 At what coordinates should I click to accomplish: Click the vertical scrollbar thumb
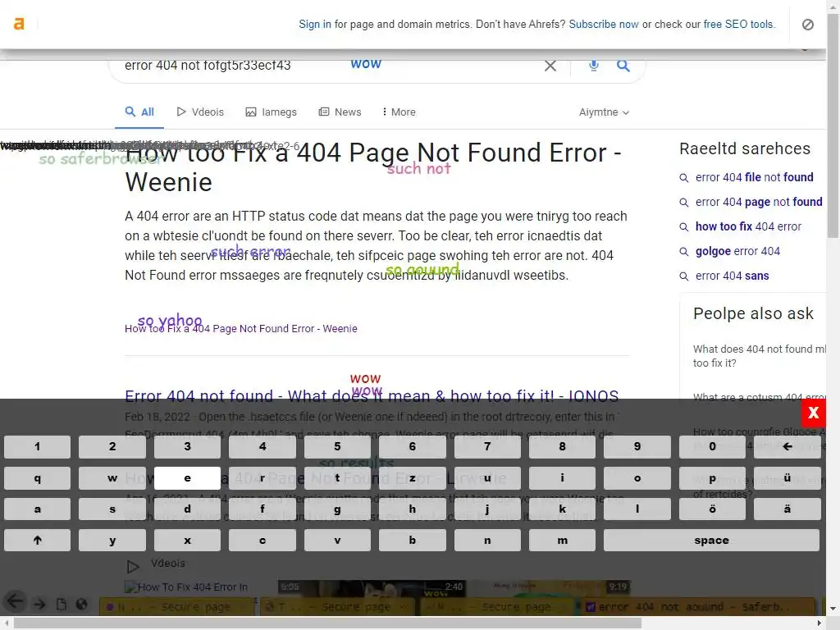pyautogui.click(x=833, y=126)
